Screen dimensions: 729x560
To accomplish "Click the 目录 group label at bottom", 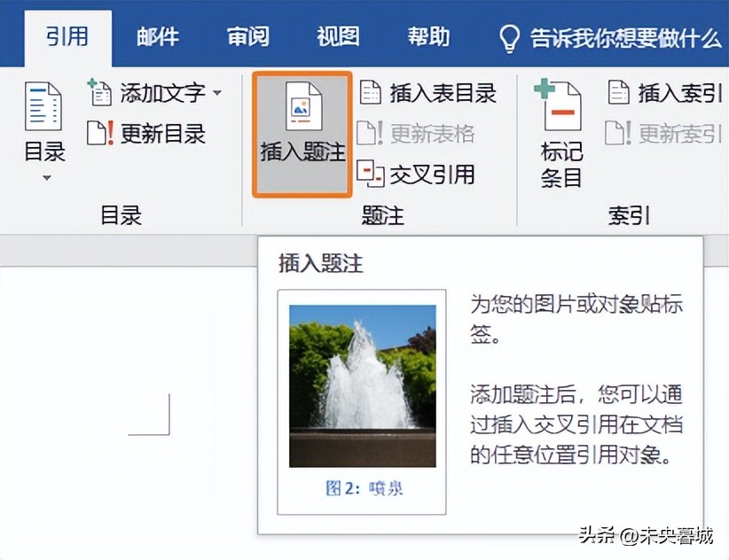I will tap(121, 215).
